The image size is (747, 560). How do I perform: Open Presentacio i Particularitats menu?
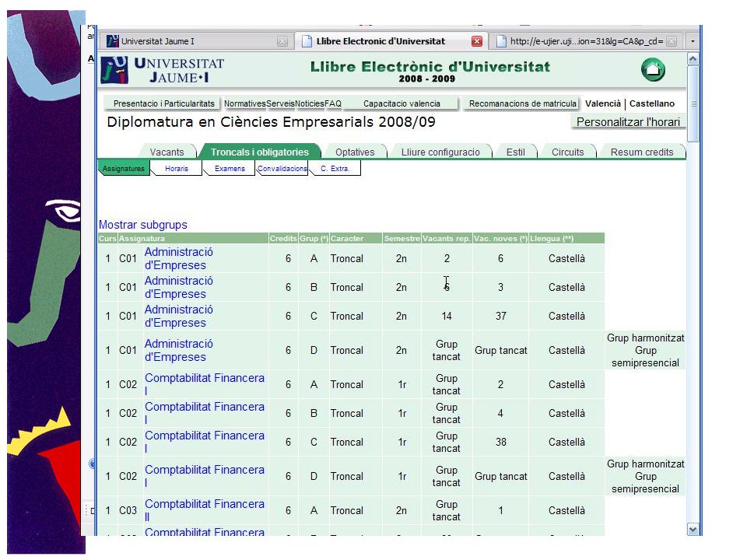163,103
